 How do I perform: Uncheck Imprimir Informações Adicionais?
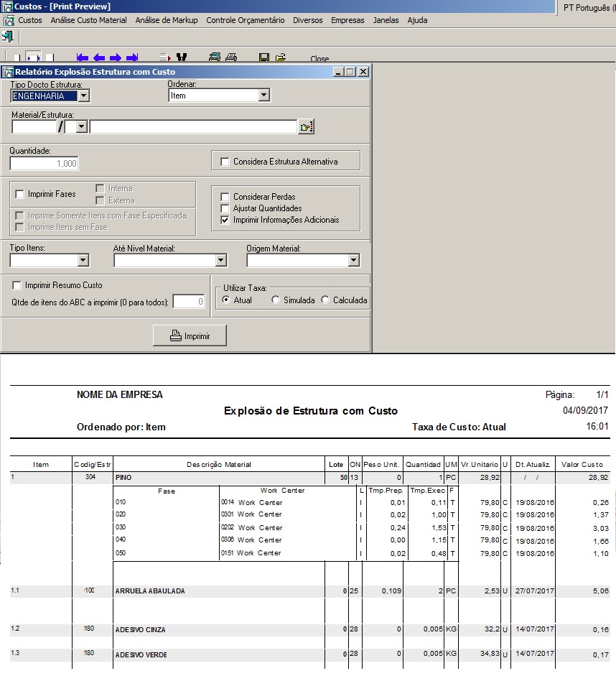[x=225, y=220]
